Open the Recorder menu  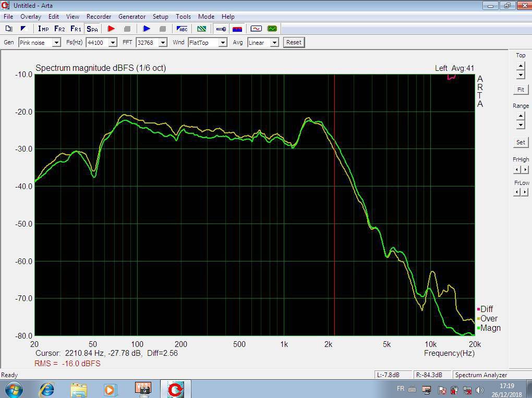tap(99, 17)
